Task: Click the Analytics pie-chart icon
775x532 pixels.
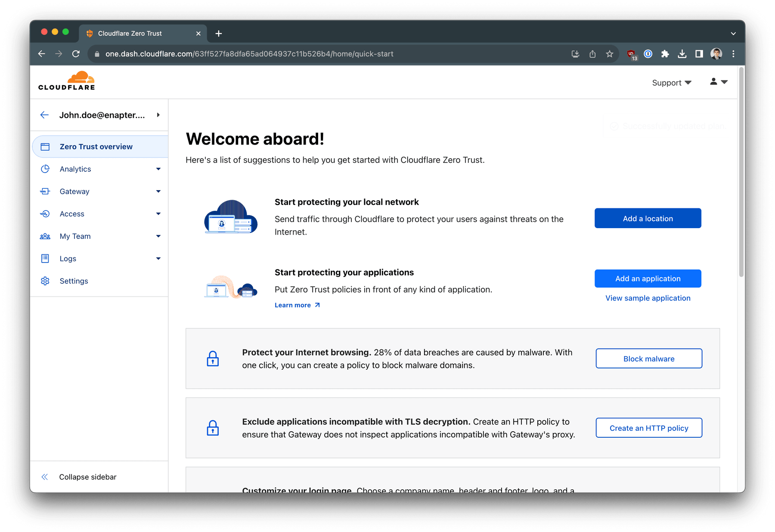Action: pos(46,169)
